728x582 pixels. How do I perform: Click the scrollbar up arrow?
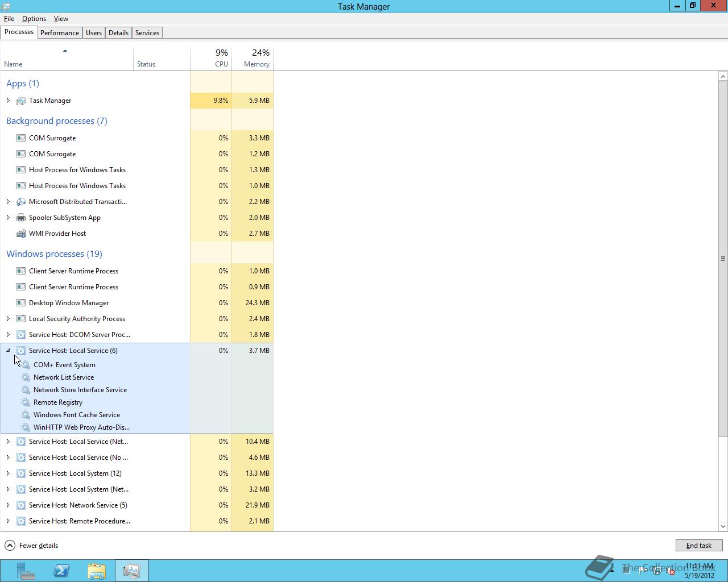coord(723,76)
